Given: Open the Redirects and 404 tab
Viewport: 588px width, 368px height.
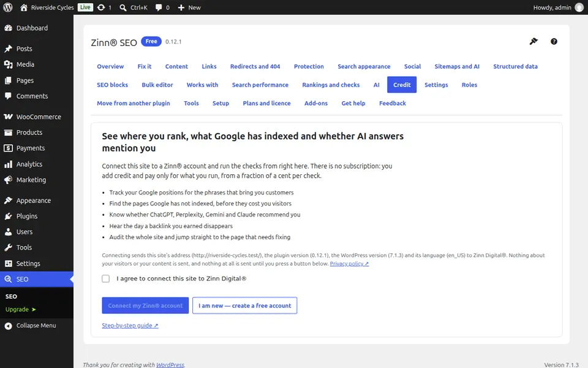Looking at the screenshot, I should (255, 66).
